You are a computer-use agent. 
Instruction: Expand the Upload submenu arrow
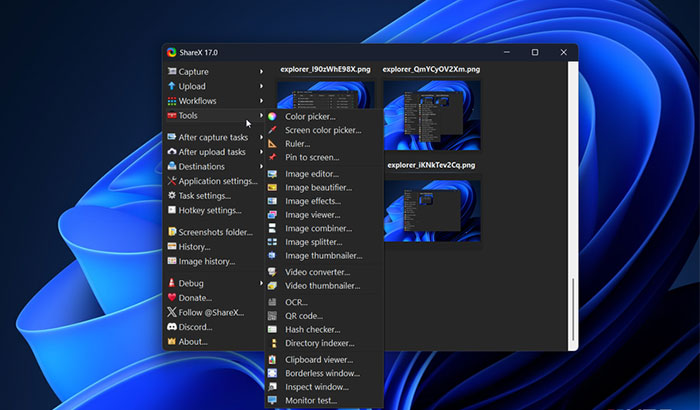point(261,86)
